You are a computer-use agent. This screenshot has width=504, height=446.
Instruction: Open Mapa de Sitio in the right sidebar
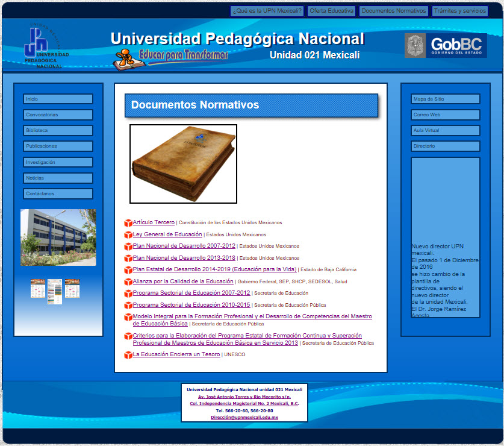coord(446,99)
